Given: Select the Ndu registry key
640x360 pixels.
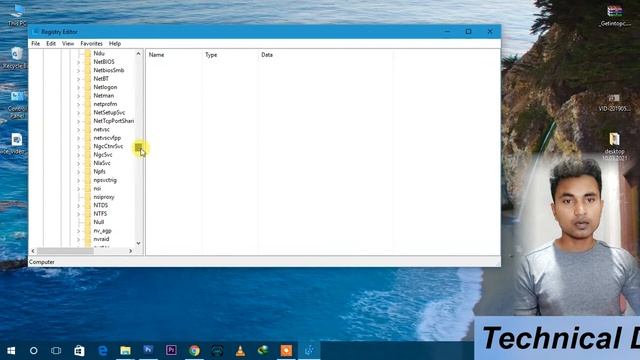Looking at the screenshot, I should (x=99, y=53).
